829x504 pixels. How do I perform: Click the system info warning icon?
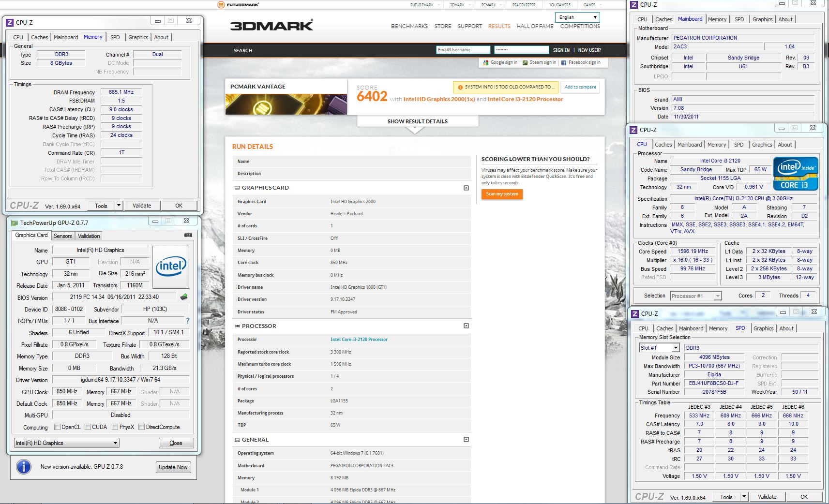click(x=460, y=88)
